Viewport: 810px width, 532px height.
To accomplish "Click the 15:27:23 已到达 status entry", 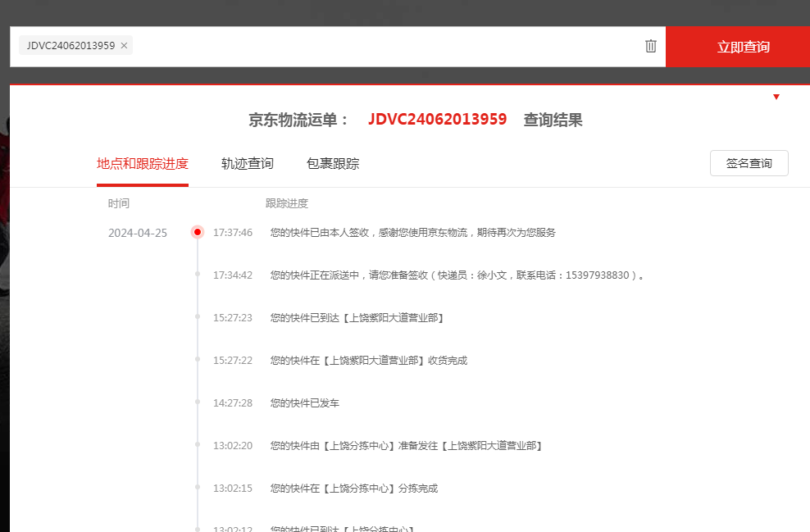I will [357, 318].
